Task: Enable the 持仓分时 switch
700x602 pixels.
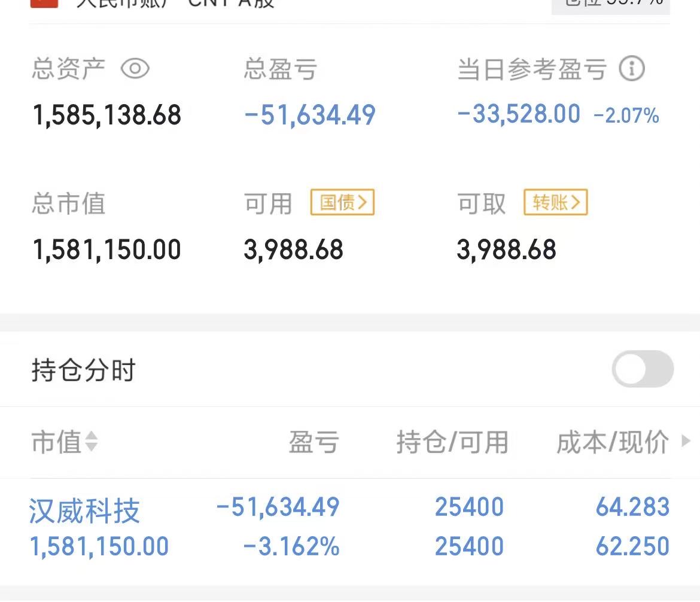Action: point(643,369)
